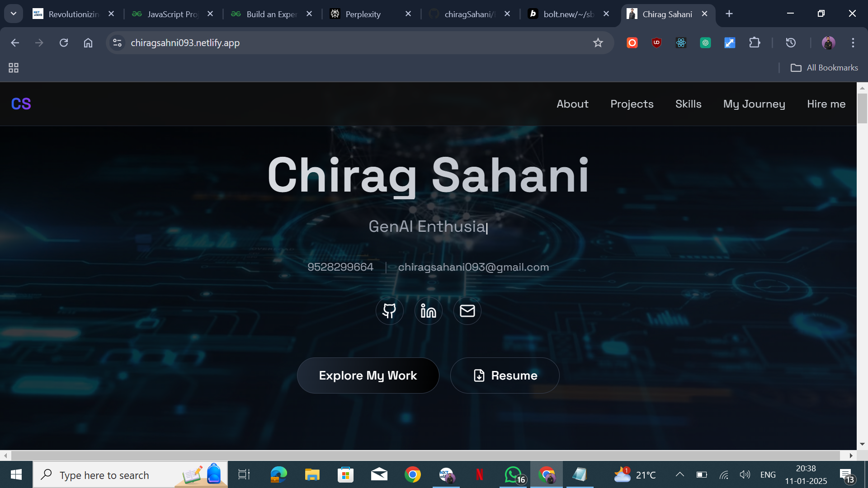Open browsing history via clock icon
The image size is (868, 488).
(x=790, y=42)
